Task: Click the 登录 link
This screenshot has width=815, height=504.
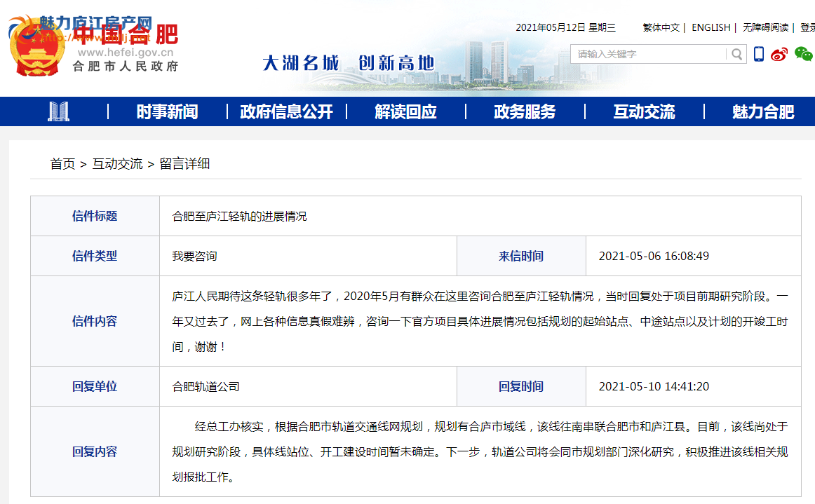Action: [x=810, y=27]
